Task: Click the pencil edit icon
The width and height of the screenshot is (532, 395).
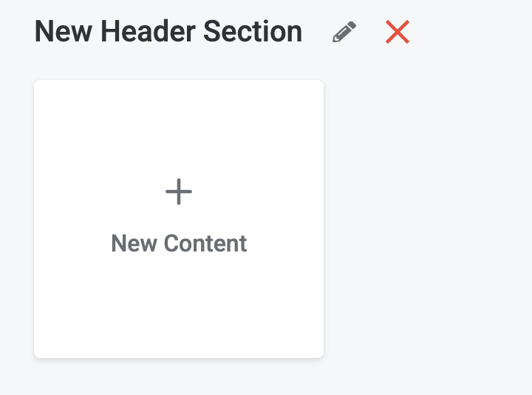Action: pyautogui.click(x=344, y=33)
